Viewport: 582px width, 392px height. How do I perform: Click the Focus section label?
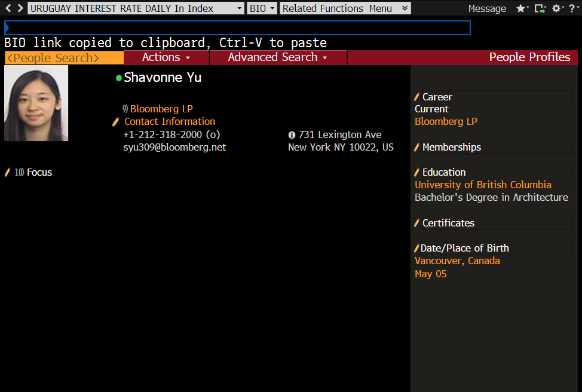click(39, 172)
